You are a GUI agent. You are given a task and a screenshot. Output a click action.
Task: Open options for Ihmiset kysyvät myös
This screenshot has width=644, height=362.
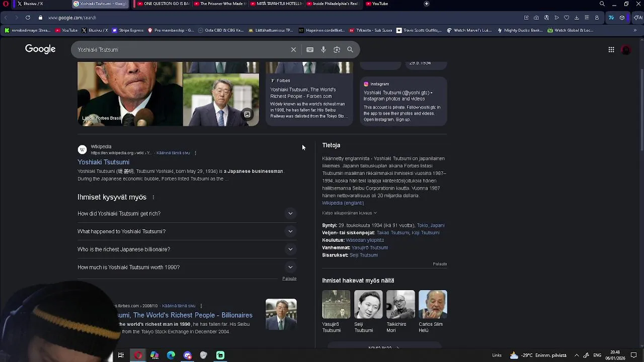(x=153, y=197)
